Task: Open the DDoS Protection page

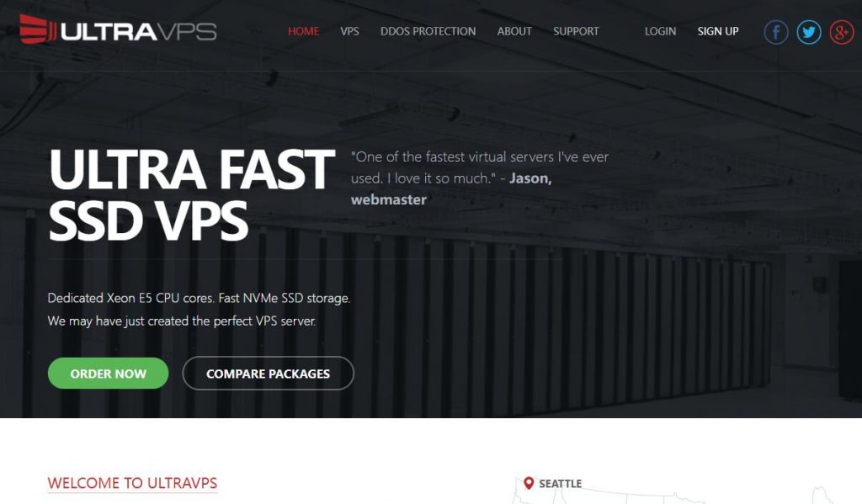Action: click(x=428, y=31)
